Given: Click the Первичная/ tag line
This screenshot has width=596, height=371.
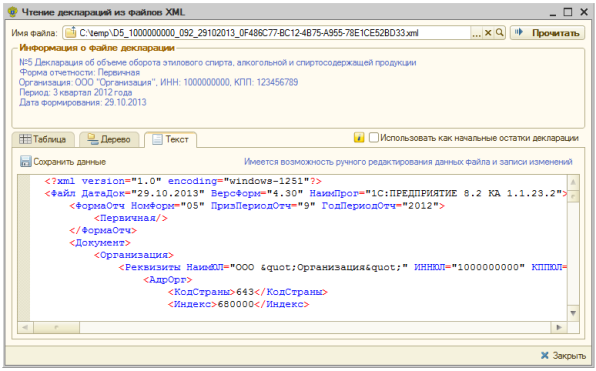Looking at the screenshot, I should coord(131,218).
